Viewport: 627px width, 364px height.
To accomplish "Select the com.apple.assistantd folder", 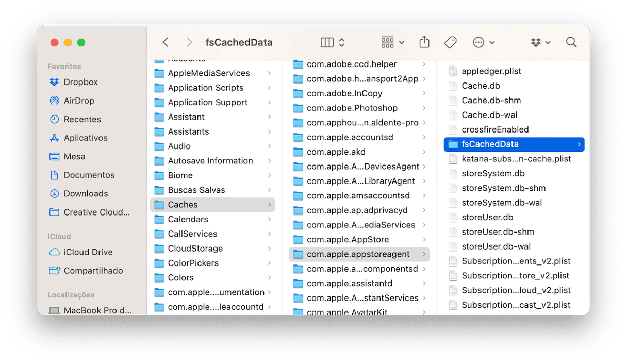I will pos(359,284).
